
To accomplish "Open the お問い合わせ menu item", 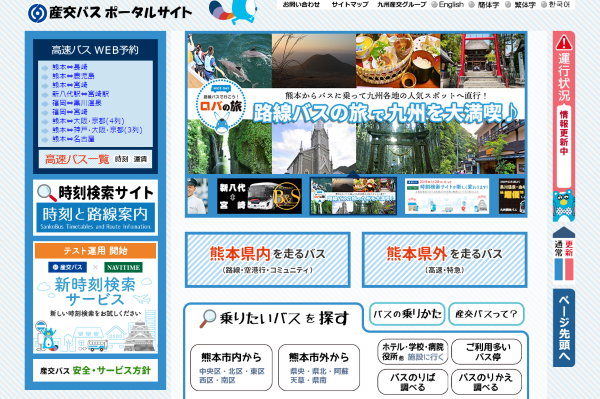I will (x=301, y=5).
